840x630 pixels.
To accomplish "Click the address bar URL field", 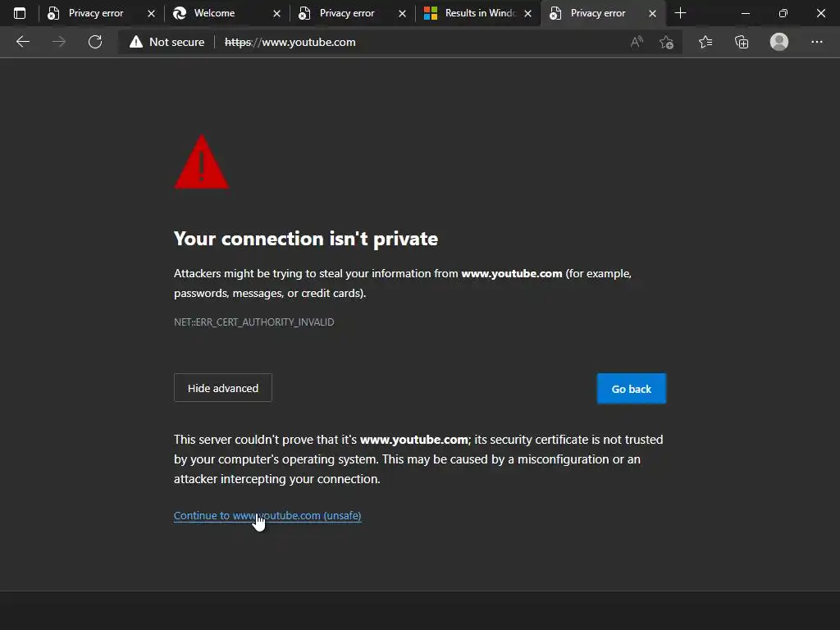I will pos(410,42).
